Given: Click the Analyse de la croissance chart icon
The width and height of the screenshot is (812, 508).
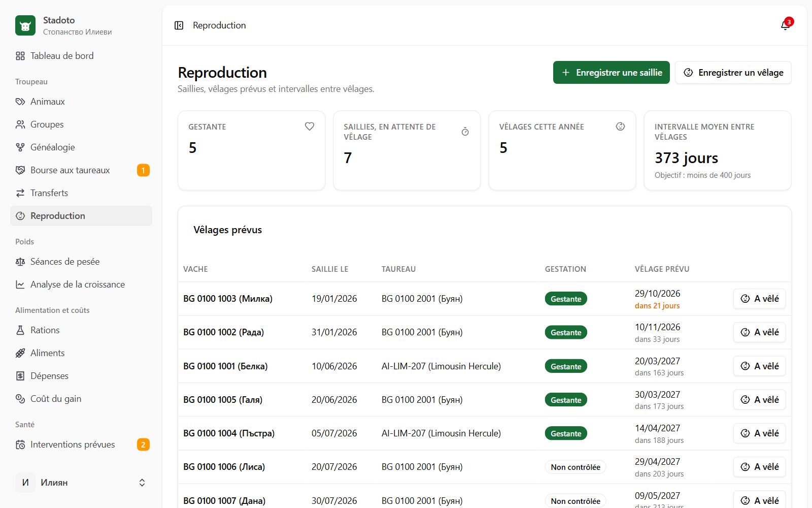Looking at the screenshot, I should point(20,284).
